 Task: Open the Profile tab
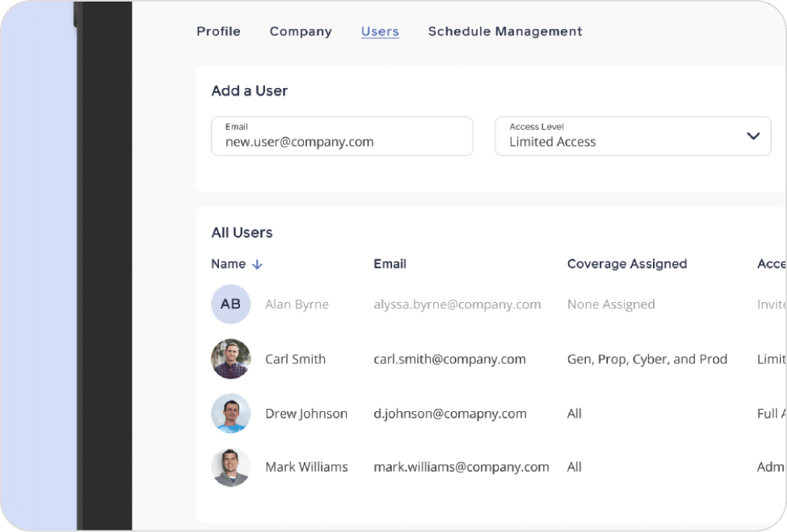click(x=218, y=32)
